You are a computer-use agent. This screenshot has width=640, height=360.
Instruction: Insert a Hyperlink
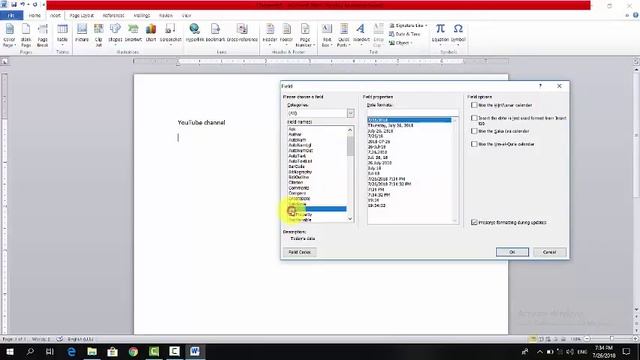pyautogui.click(x=194, y=33)
